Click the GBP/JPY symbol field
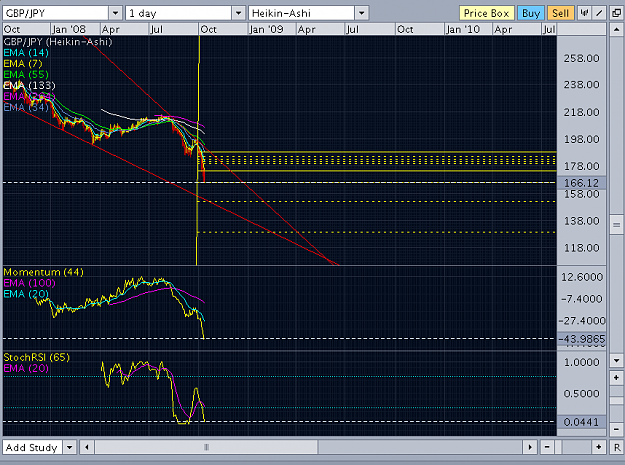This screenshot has width=625, height=465. (55, 13)
